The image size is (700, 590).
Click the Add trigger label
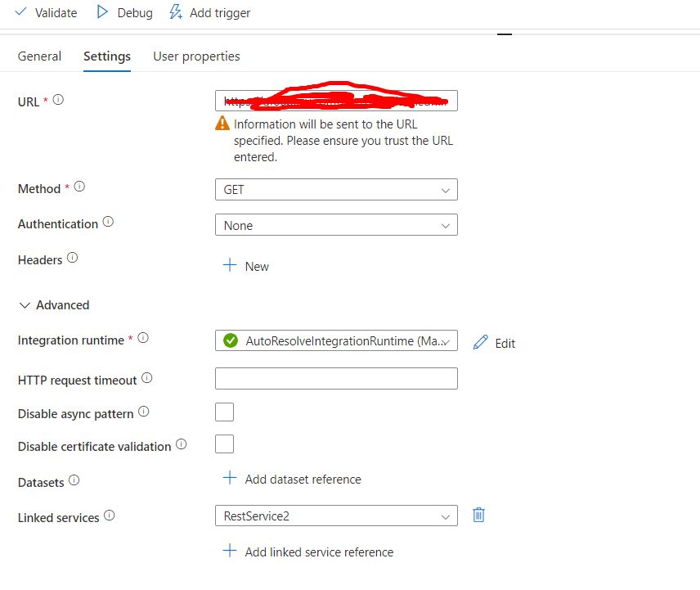coord(220,13)
